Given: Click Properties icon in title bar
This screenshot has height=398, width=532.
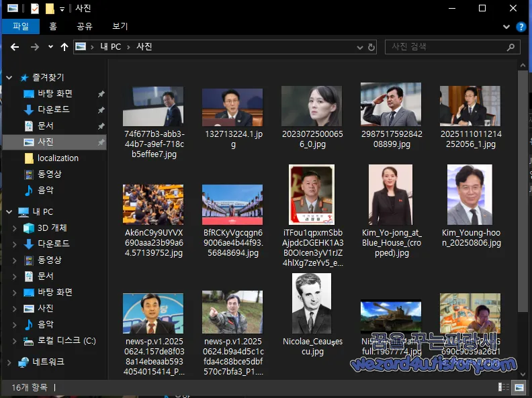Looking at the screenshot, I should (x=35, y=9).
